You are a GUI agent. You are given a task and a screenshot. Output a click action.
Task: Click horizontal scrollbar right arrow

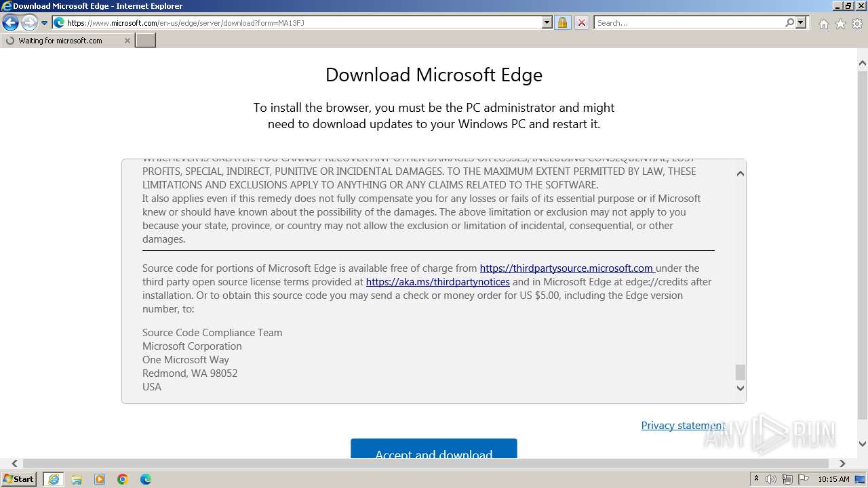(x=842, y=464)
